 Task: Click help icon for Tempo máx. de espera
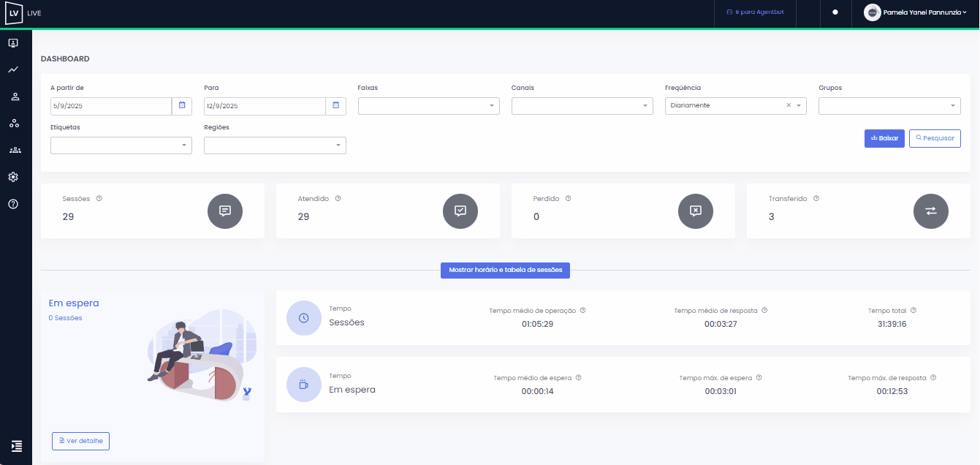759,378
